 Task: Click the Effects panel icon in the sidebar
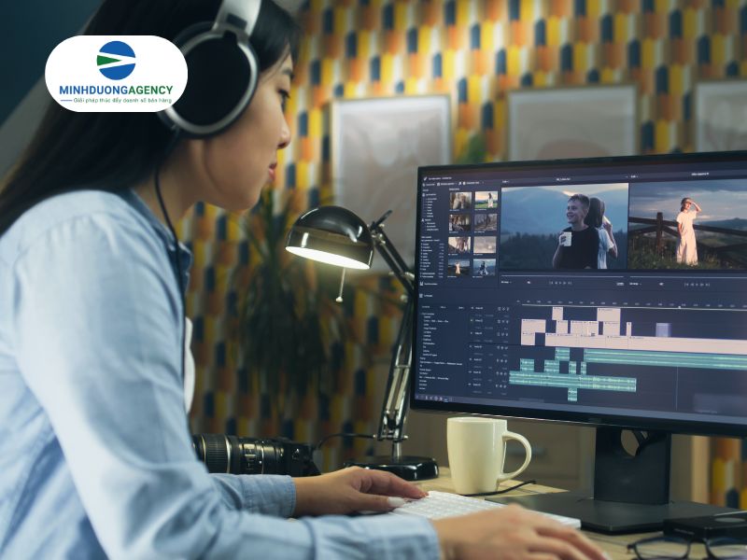click(423, 218)
